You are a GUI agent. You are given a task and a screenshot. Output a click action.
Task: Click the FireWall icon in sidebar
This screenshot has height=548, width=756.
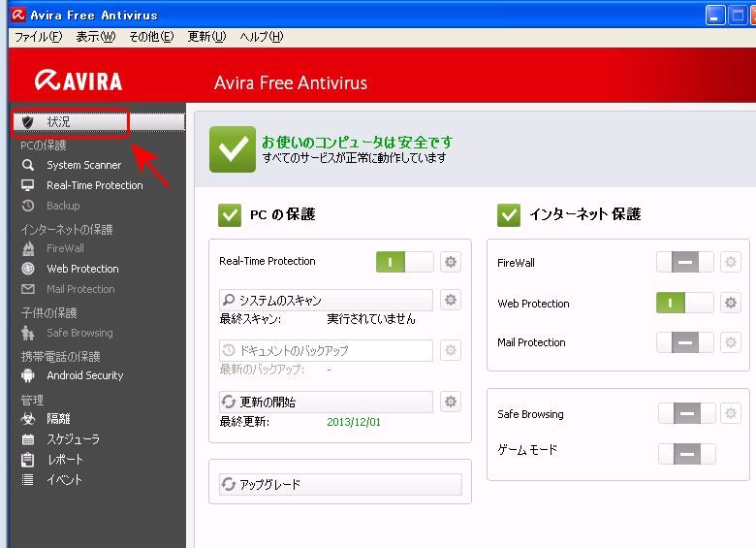[28, 248]
